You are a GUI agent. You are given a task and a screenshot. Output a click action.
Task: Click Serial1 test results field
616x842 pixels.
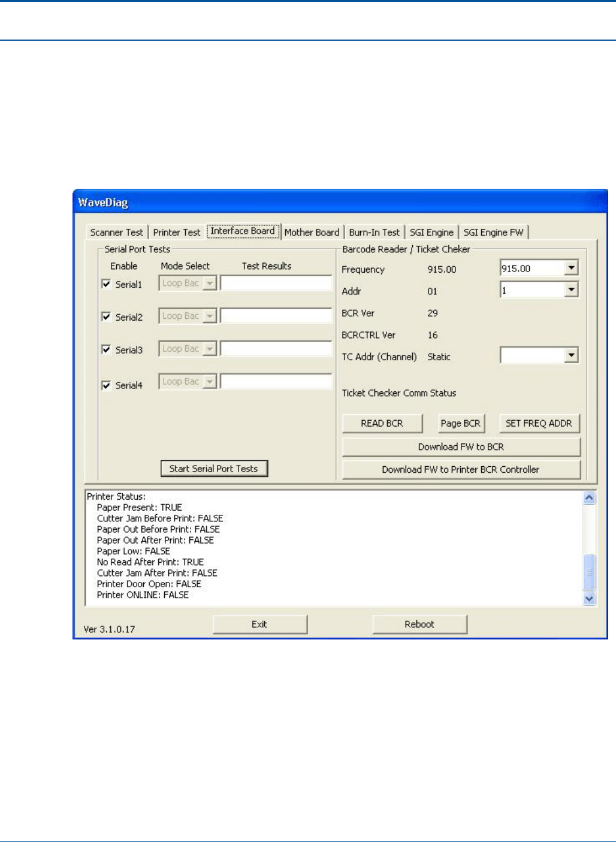click(276, 283)
